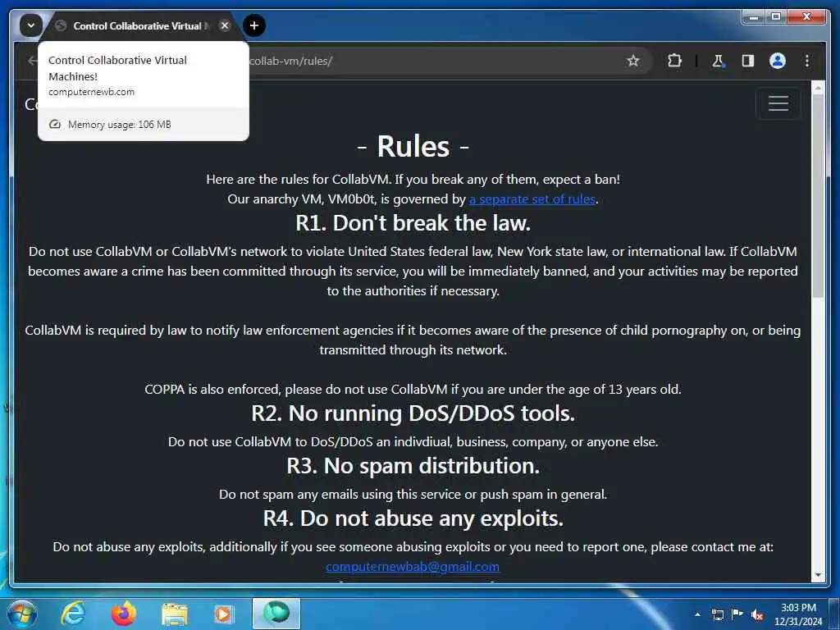
Task: Open the profile avatar menu
Action: [778, 61]
